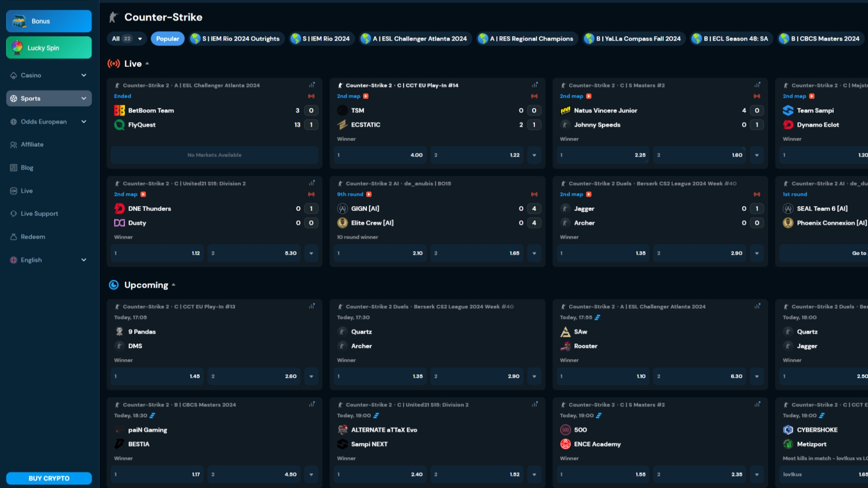Viewport: 868px width, 488px height.
Task: Open Live Support from the sidebar
Action: tap(39, 214)
